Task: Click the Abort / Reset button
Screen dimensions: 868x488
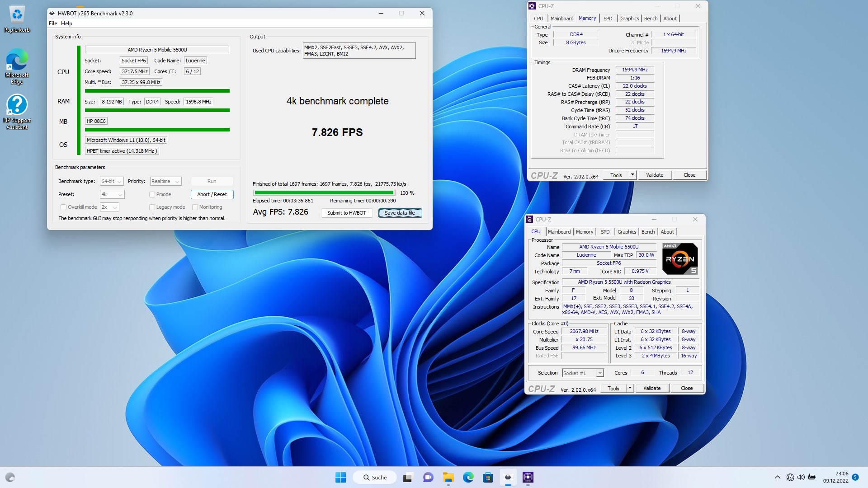Action: pos(212,194)
